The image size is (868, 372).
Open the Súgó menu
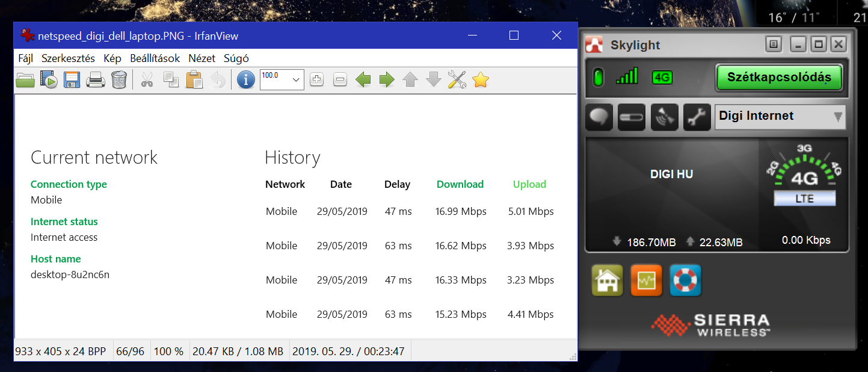coord(236,58)
